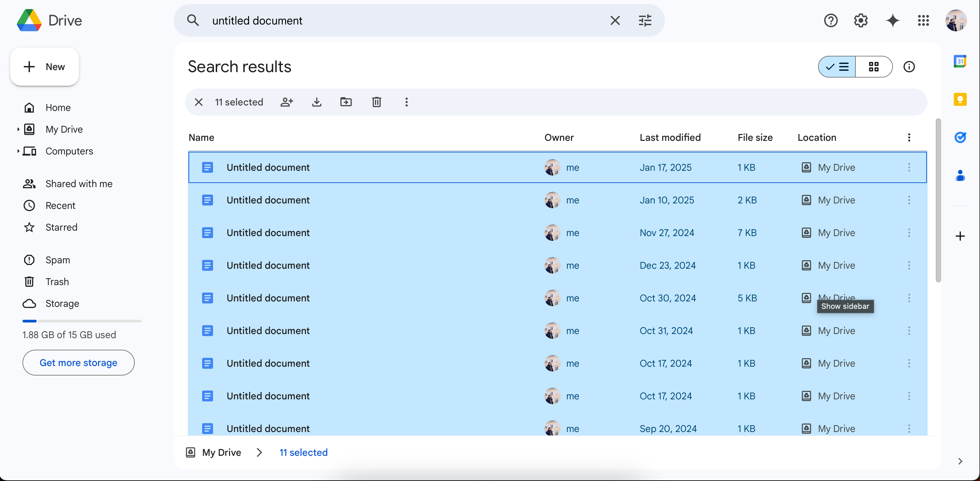The width and height of the screenshot is (980, 481).
Task: Click the download icon for selected files
Action: coord(317,102)
